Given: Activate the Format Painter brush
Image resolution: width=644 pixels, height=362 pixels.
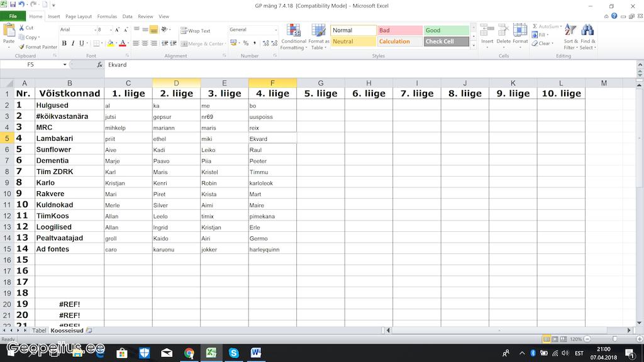Looking at the screenshot, I should [x=22, y=47].
